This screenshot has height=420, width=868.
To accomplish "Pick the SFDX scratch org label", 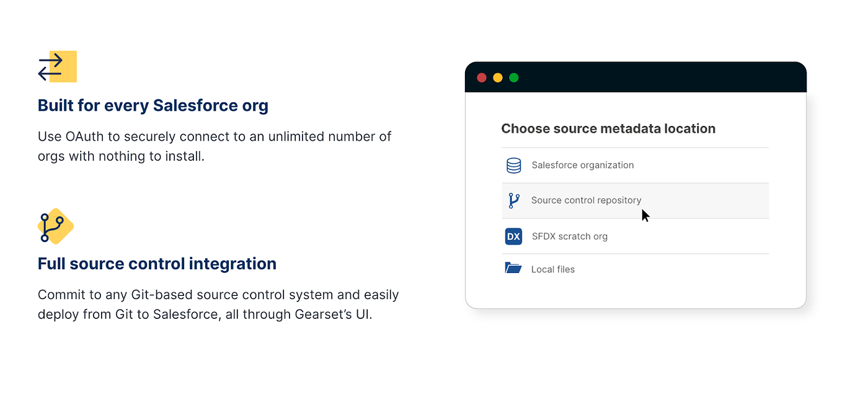I will 569,236.
